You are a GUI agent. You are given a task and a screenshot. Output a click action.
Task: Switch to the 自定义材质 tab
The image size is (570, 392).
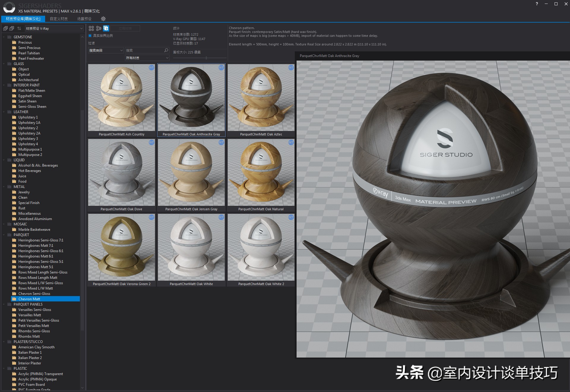click(59, 19)
